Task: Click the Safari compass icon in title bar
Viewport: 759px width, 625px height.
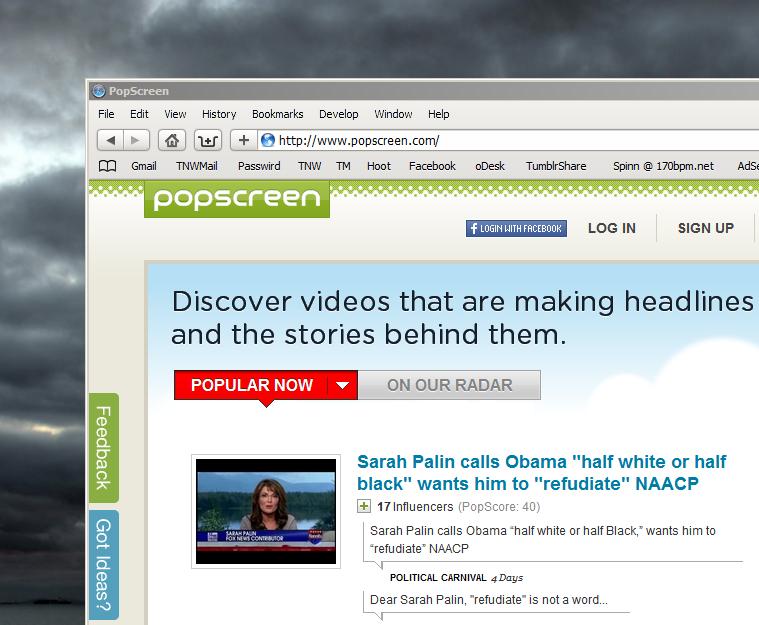Action: pos(99,91)
